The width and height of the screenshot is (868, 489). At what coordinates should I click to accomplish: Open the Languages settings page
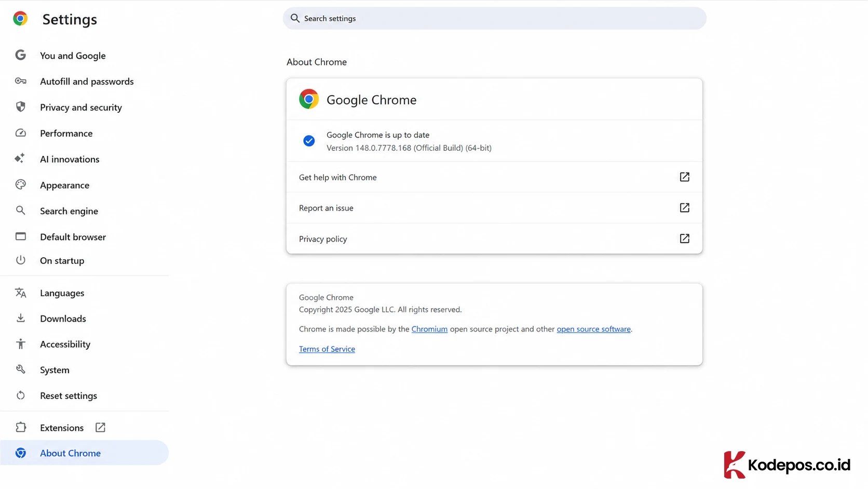coord(62,293)
